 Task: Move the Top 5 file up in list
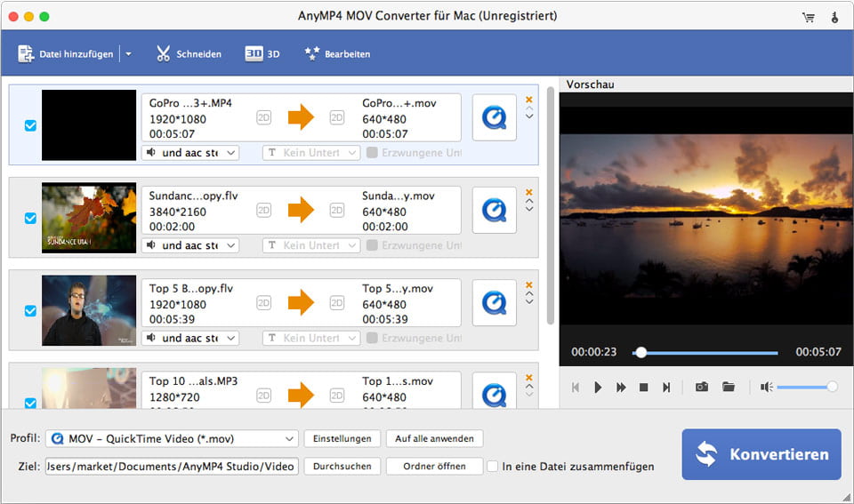pos(528,294)
